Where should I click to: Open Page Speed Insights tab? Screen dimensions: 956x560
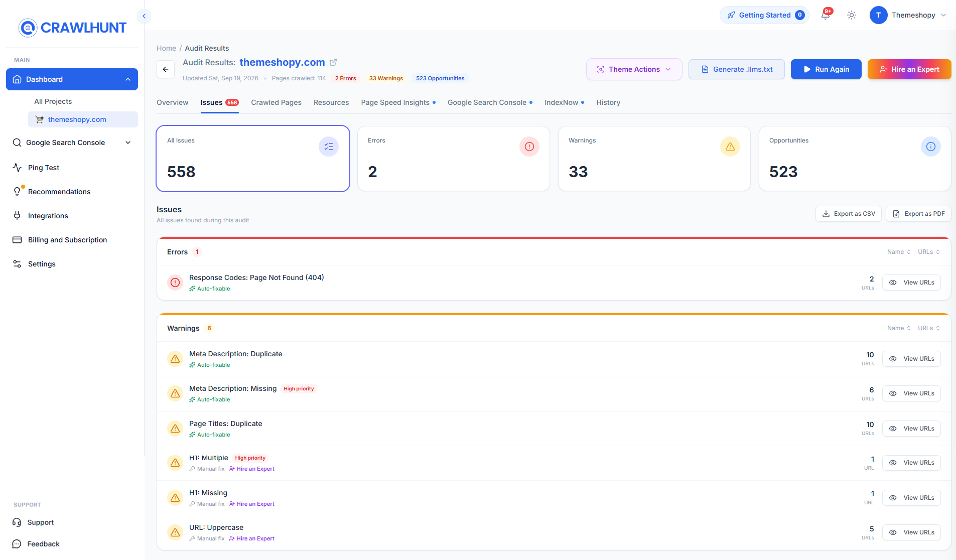[x=398, y=102]
